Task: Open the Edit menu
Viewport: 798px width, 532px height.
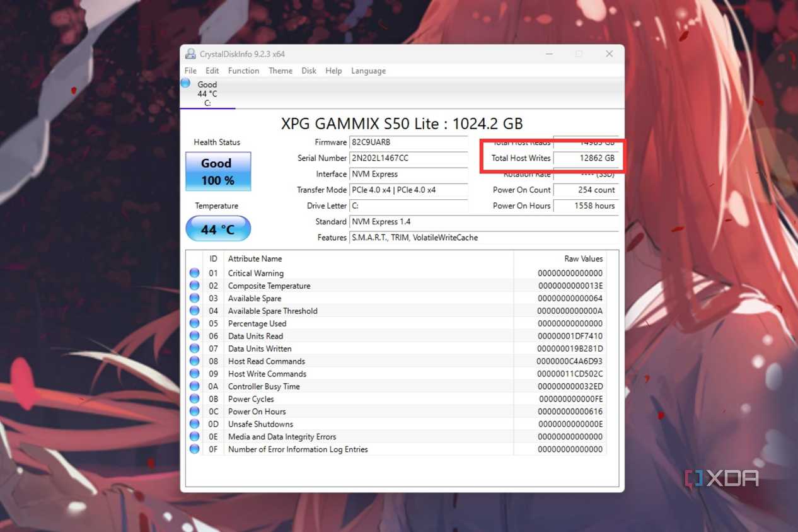Action: 212,71
